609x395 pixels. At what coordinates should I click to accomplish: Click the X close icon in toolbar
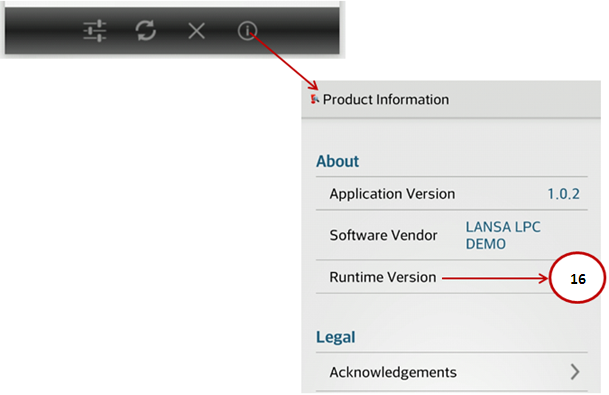197,31
